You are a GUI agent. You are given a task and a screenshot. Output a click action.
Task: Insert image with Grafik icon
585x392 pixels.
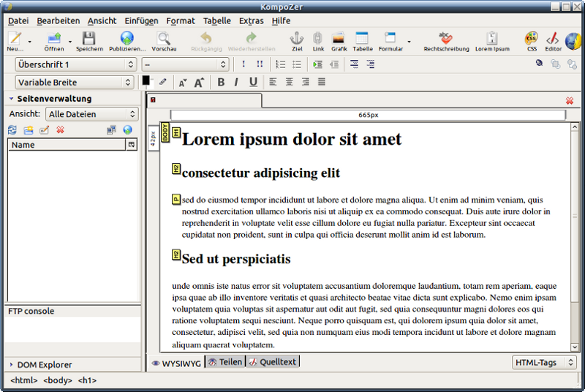pyautogui.click(x=339, y=41)
